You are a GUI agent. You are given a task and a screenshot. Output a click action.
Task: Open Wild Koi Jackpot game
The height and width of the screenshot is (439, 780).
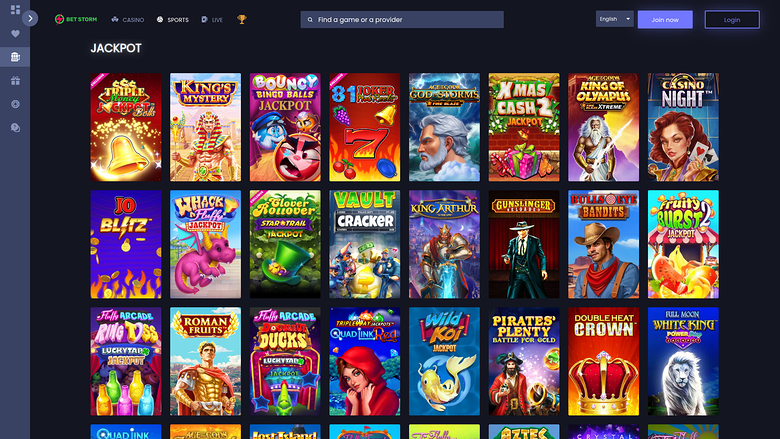point(444,361)
